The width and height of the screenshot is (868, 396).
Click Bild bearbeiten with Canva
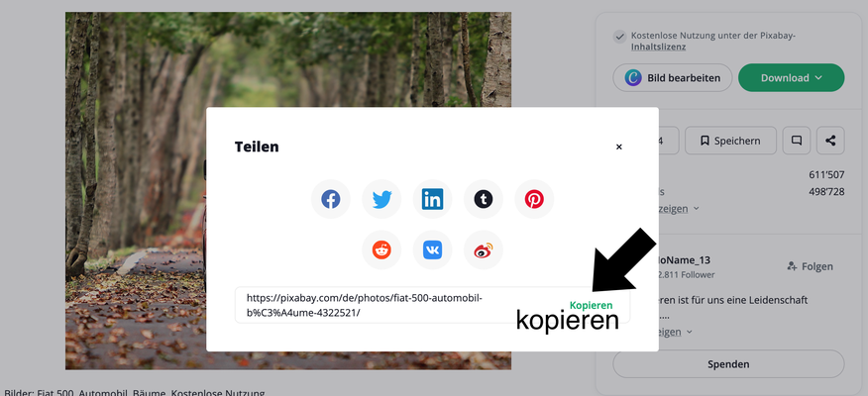[673, 78]
